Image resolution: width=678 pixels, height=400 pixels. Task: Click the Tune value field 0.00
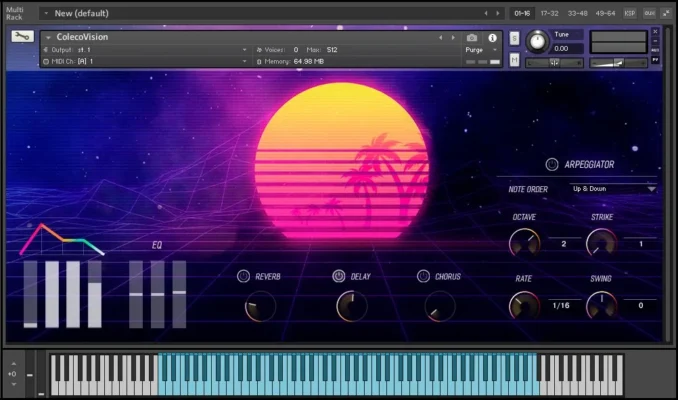point(568,48)
